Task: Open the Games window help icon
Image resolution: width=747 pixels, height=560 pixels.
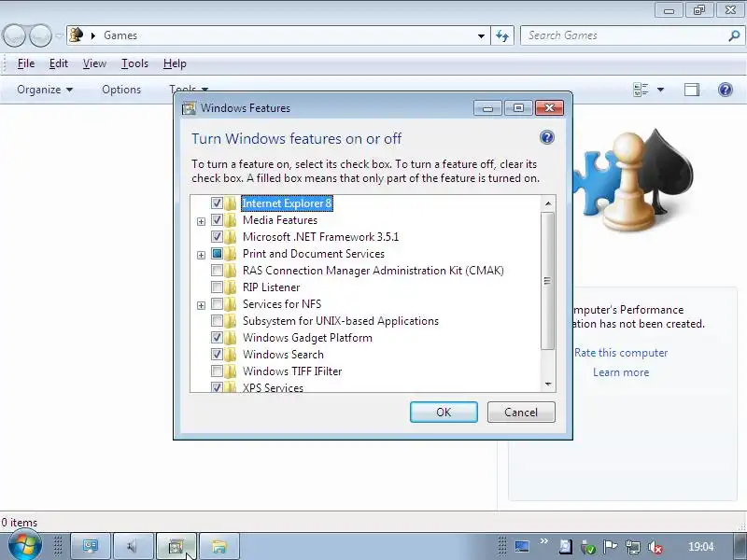Action: click(x=726, y=90)
